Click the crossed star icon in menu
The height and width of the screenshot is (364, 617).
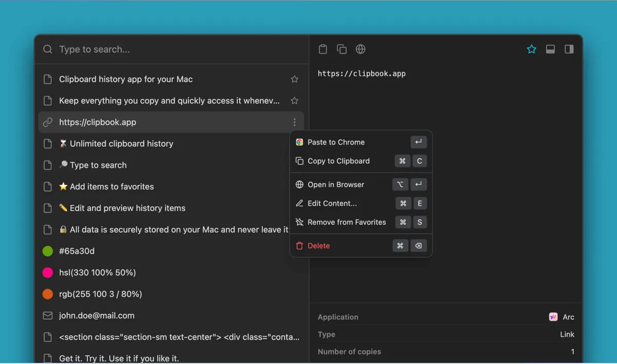pyautogui.click(x=299, y=222)
